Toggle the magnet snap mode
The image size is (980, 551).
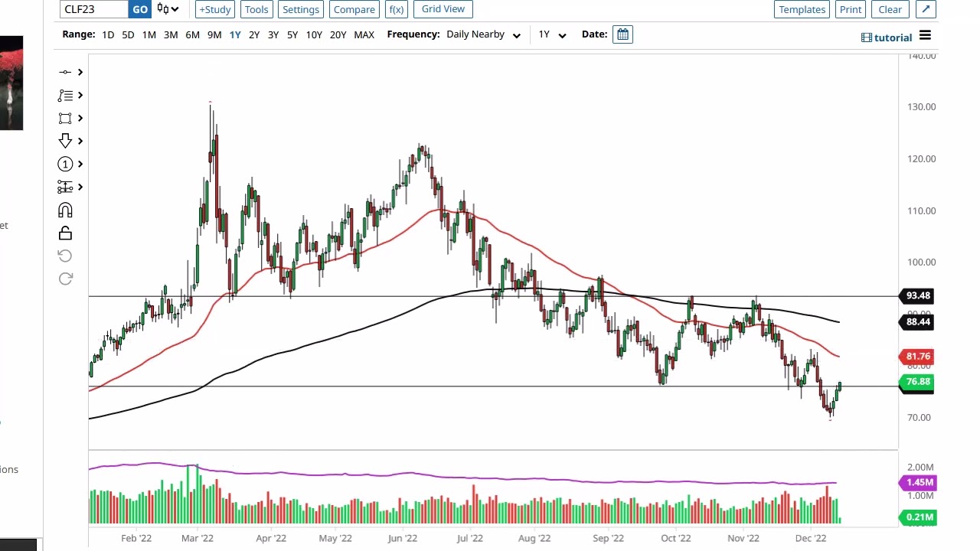65,210
